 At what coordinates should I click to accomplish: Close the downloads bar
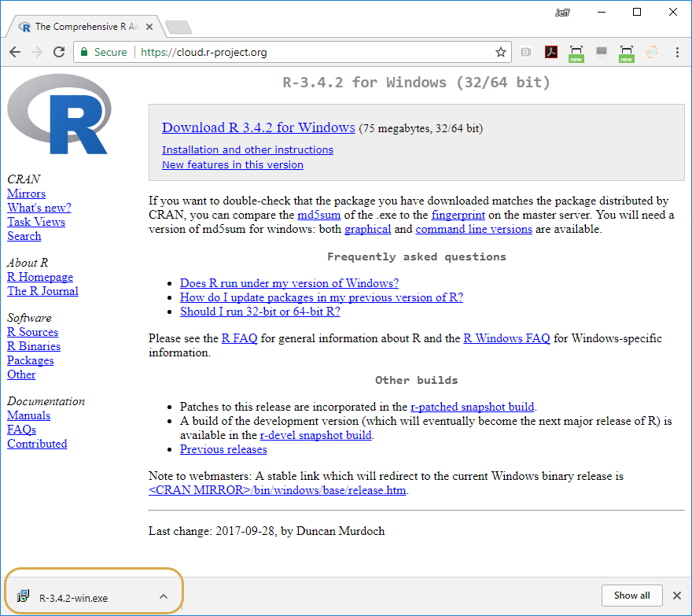coord(676,596)
